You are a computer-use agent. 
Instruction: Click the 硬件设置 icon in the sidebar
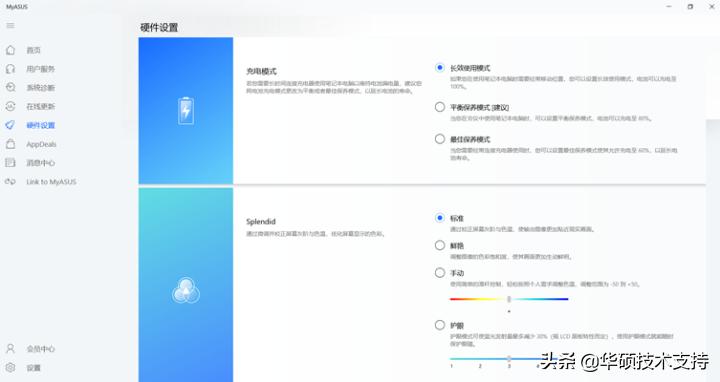[10, 125]
